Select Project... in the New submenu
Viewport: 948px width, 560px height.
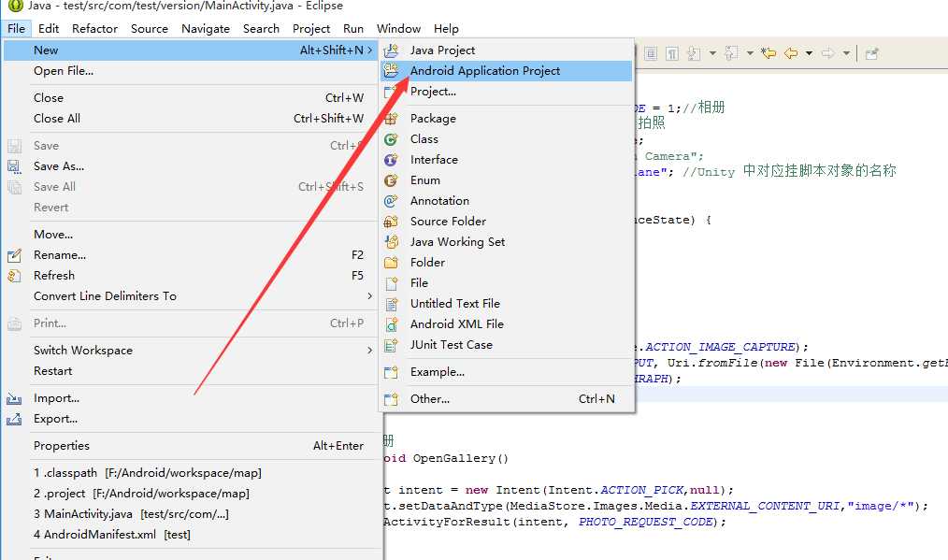click(x=507, y=92)
